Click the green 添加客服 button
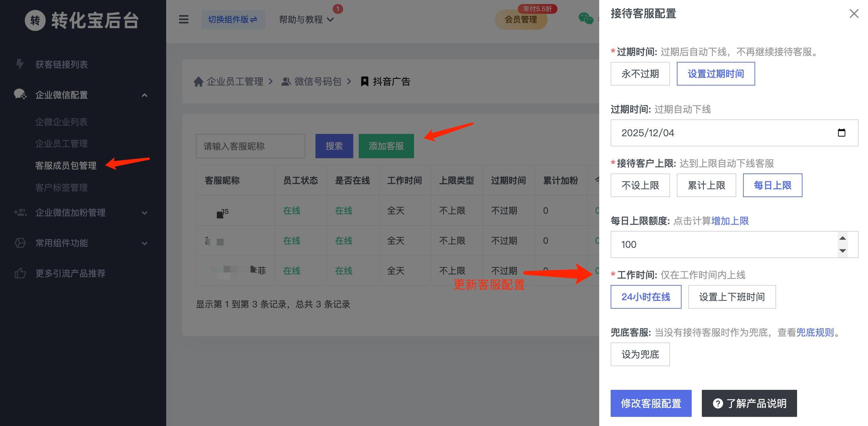868x426 pixels. pos(386,146)
